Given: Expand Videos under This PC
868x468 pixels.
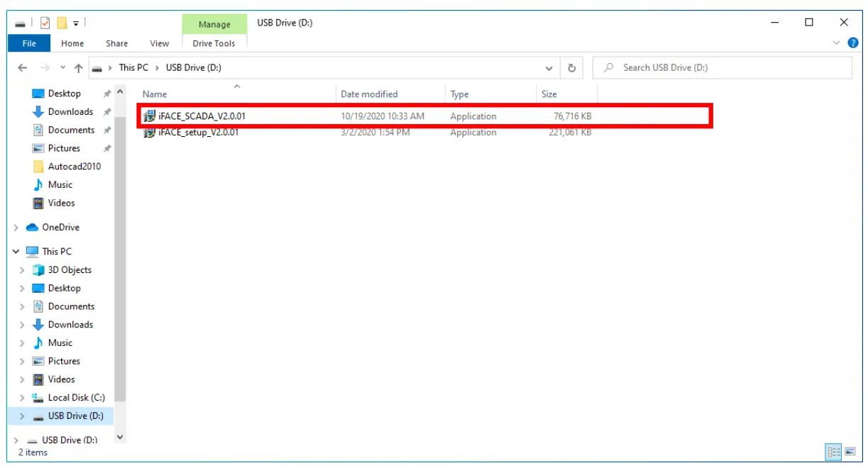Looking at the screenshot, I should (x=23, y=379).
